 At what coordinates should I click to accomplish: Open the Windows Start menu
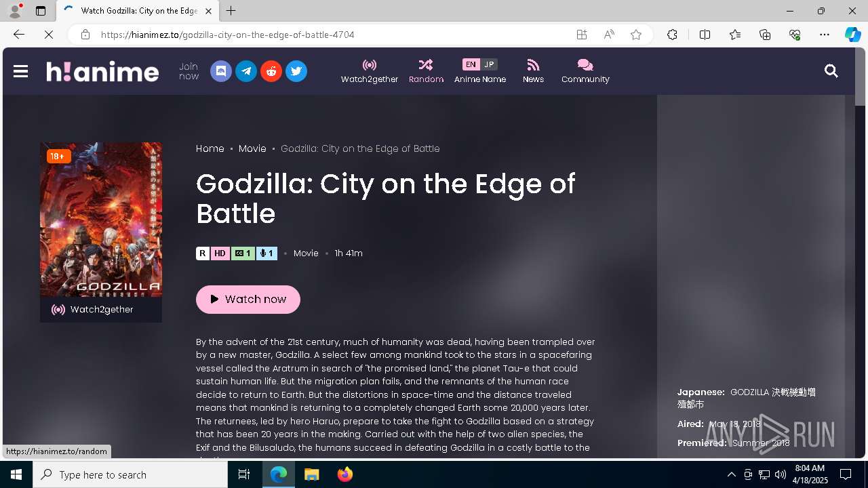(x=16, y=474)
